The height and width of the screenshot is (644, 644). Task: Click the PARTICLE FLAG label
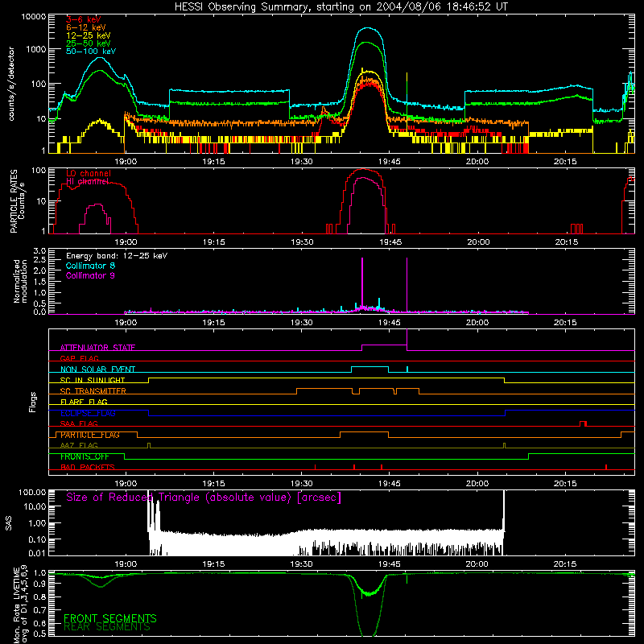click(90, 435)
